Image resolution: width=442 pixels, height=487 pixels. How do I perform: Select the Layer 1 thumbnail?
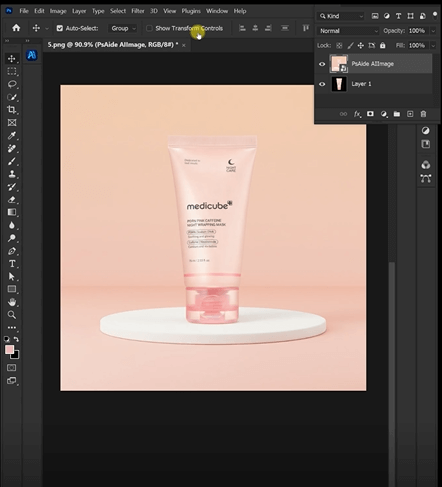[x=339, y=84]
